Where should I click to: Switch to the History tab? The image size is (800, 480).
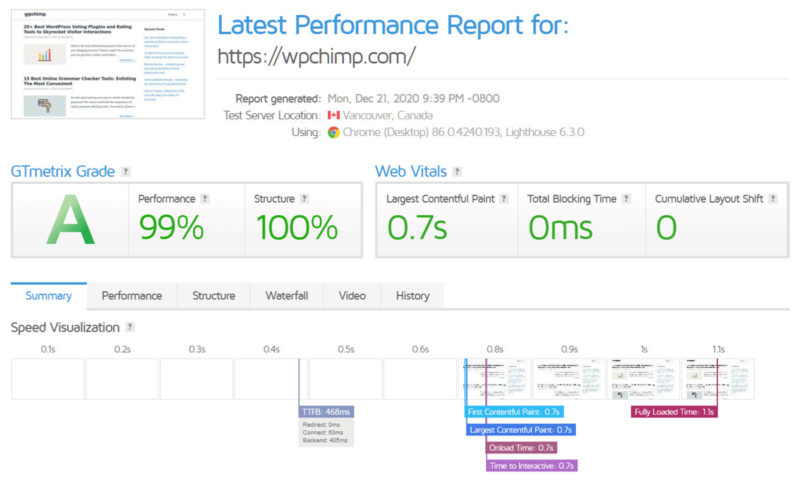(413, 296)
